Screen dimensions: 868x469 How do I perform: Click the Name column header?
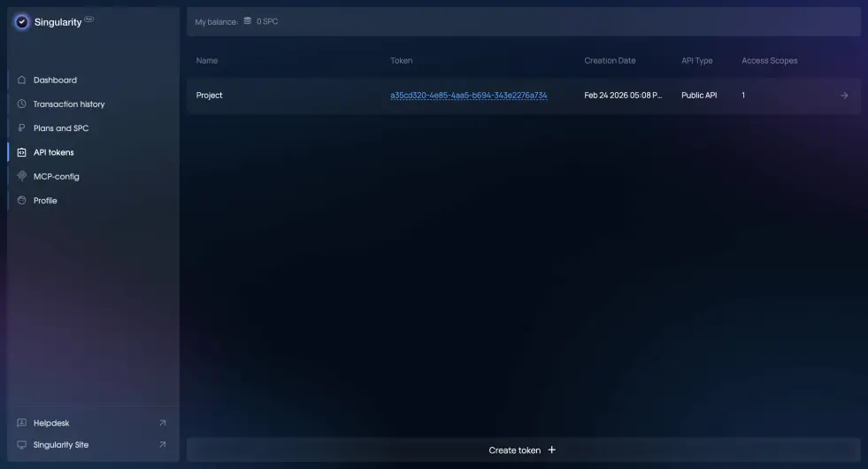[207, 61]
